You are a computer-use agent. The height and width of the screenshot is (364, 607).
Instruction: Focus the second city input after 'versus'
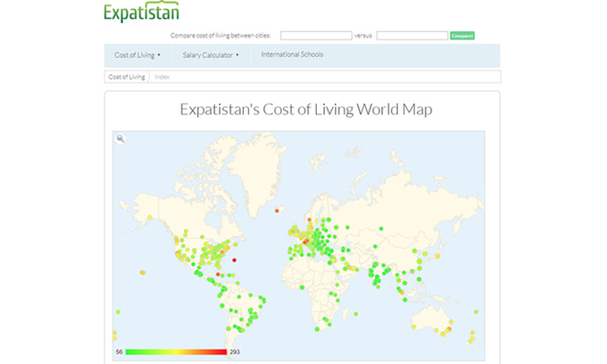[x=412, y=36]
